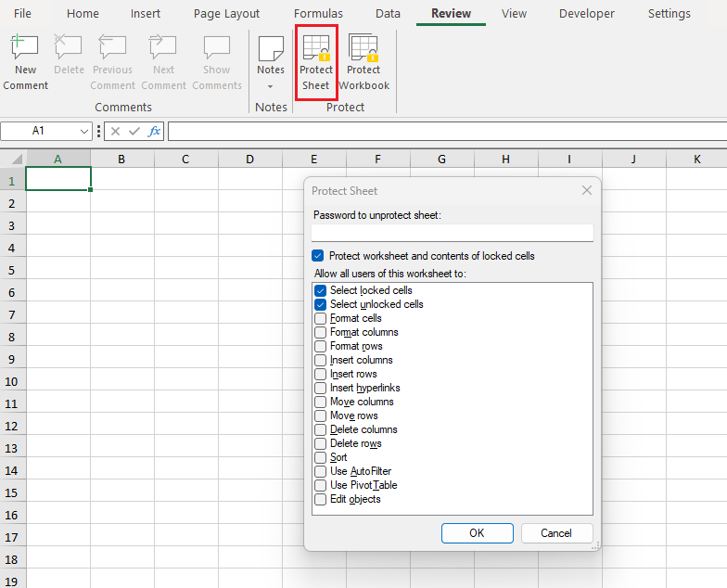Select the Review tab
The width and height of the screenshot is (727, 588).
451,13
